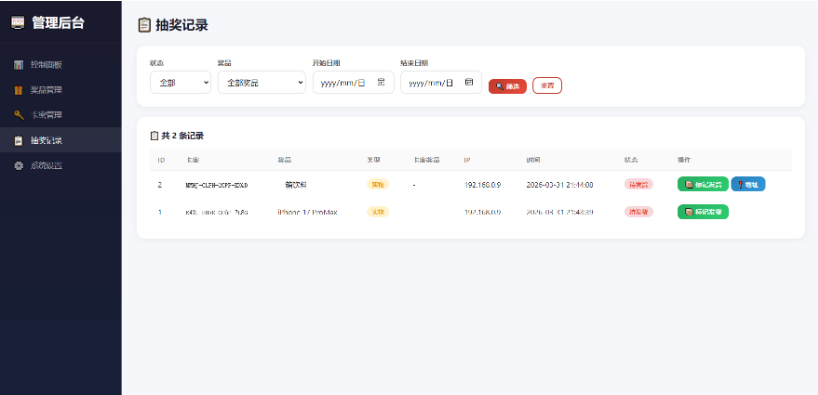Click 标记发货 for the iPhone 17 ProMax record
This screenshot has width=818, height=395.
click(x=703, y=212)
